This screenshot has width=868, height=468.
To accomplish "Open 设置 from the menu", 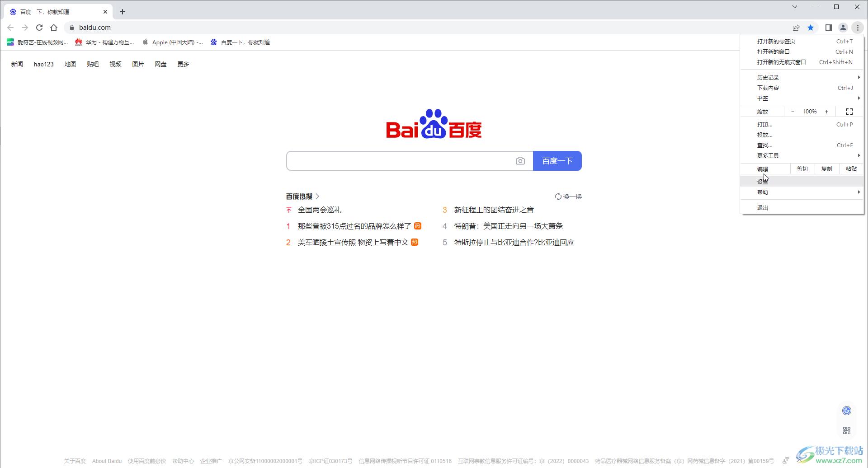I will pos(802,181).
